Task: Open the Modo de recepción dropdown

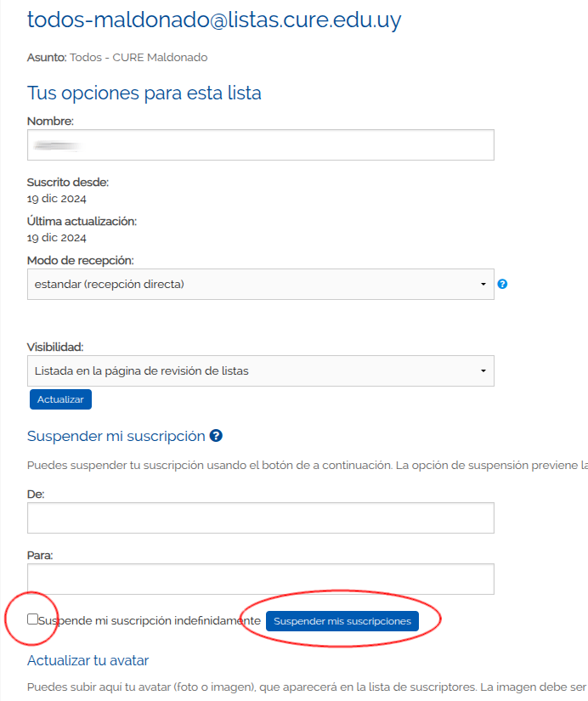Action: [260, 284]
